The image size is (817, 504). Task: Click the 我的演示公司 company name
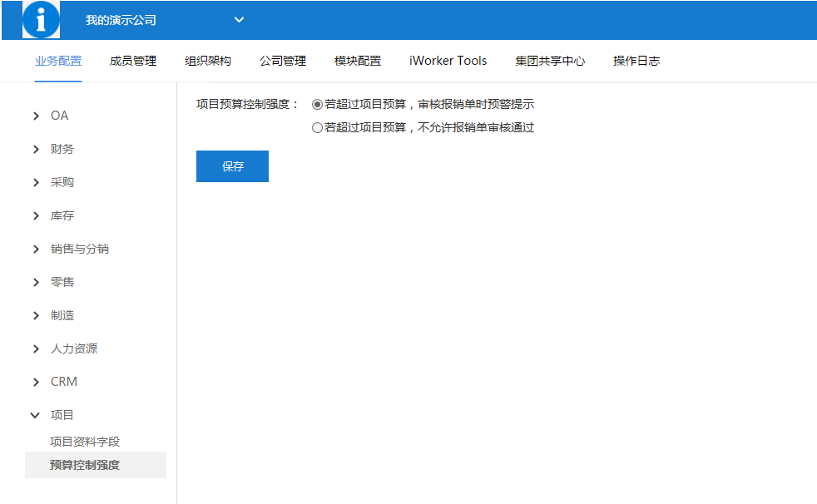click(121, 20)
